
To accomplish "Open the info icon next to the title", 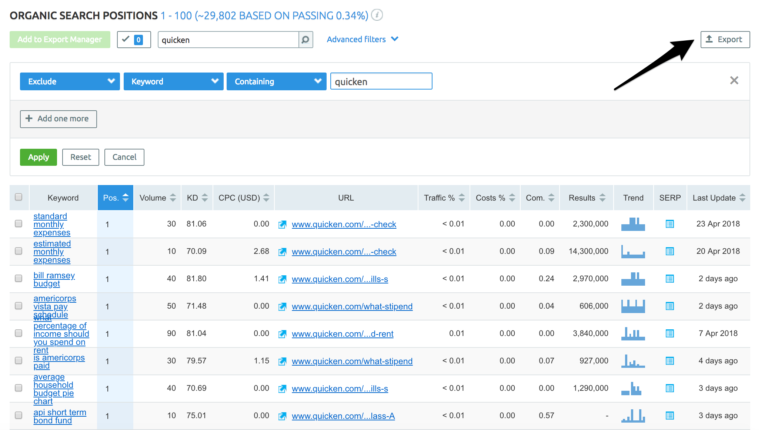I will 377,15.
